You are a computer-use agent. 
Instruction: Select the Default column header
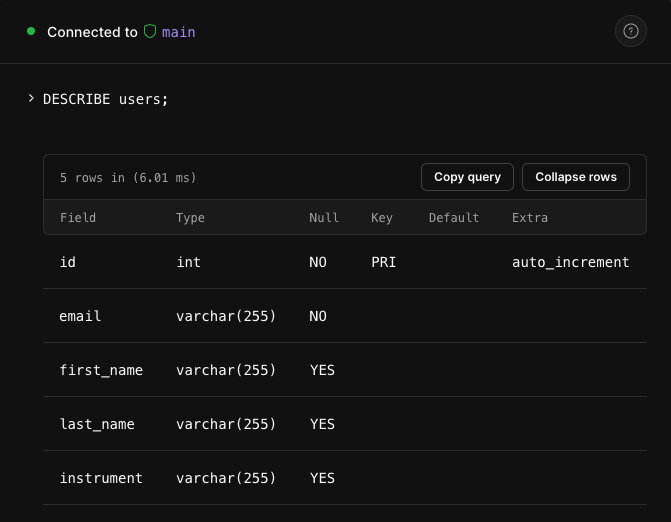(x=454, y=218)
